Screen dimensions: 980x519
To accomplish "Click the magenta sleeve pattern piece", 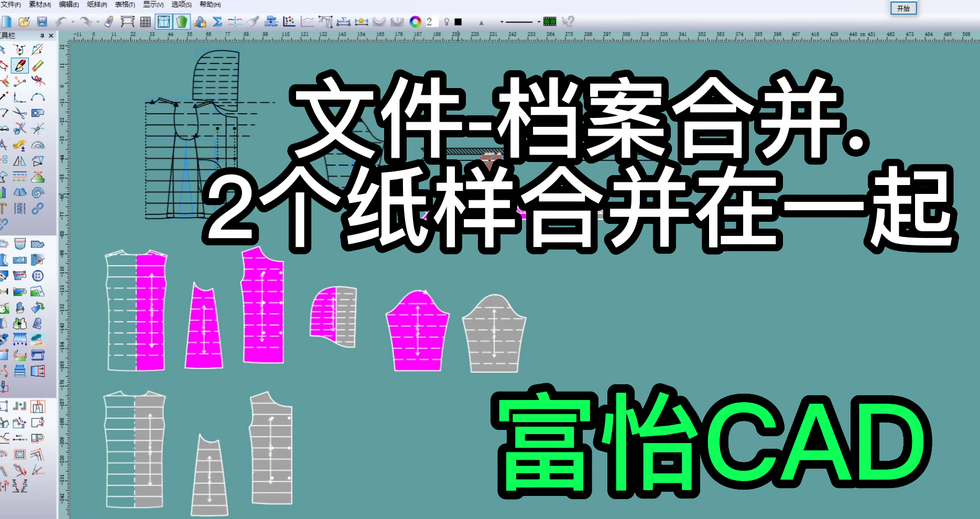I will click(x=417, y=331).
